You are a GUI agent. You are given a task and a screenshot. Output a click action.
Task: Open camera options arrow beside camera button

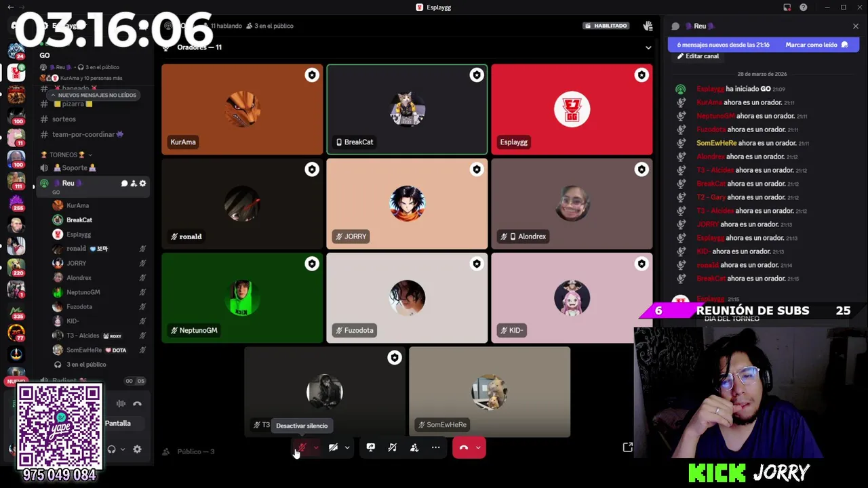[x=347, y=447]
